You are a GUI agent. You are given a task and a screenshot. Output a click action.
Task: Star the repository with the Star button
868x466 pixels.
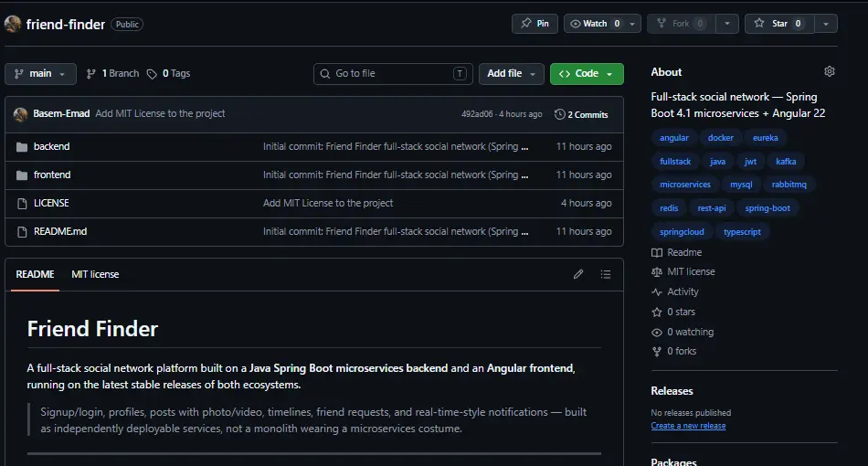pos(779,24)
